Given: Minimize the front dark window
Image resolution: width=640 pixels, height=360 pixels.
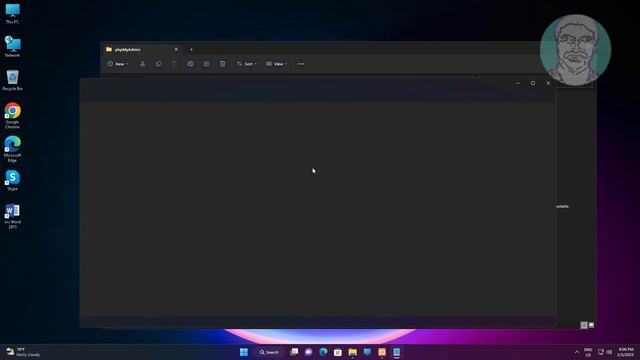Looking at the screenshot, I should coord(518,83).
